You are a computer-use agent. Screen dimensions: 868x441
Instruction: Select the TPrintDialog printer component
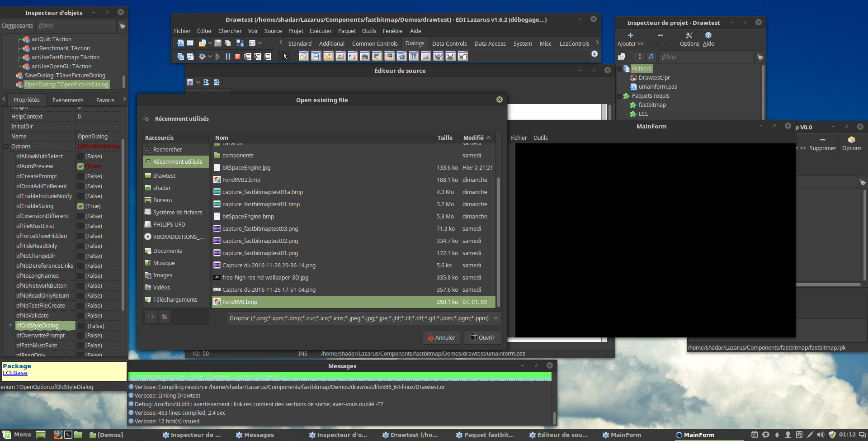point(450,56)
